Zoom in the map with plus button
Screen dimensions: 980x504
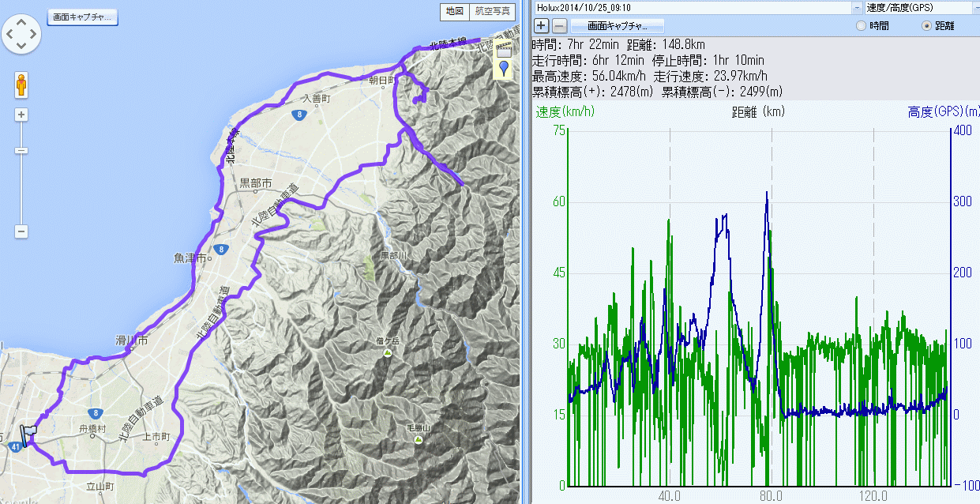tap(21, 115)
